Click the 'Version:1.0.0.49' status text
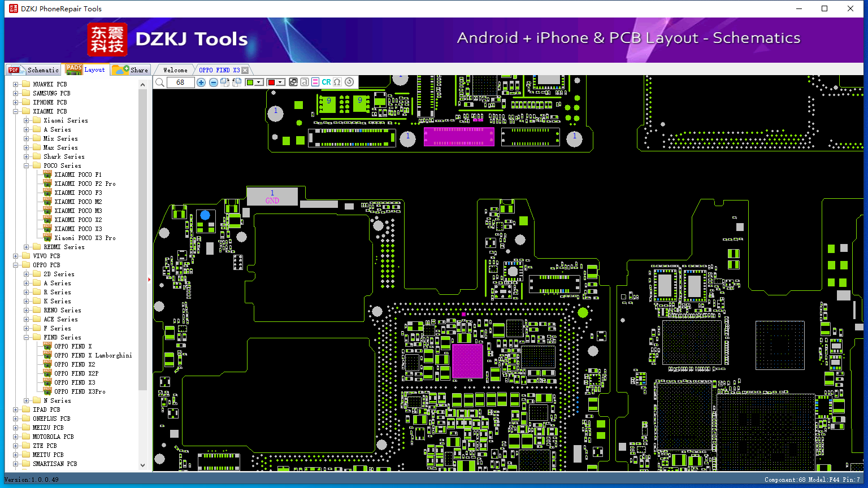This screenshot has width=868, height=488. coord(32,480)
